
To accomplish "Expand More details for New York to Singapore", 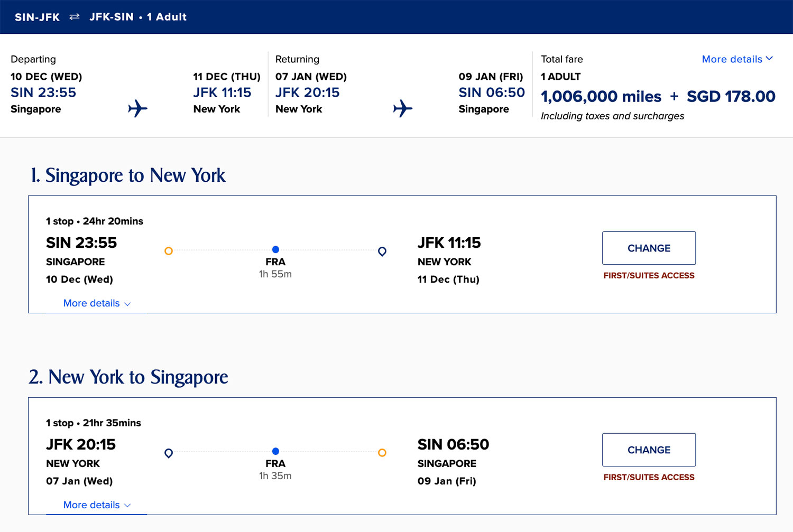I will 97,505.
